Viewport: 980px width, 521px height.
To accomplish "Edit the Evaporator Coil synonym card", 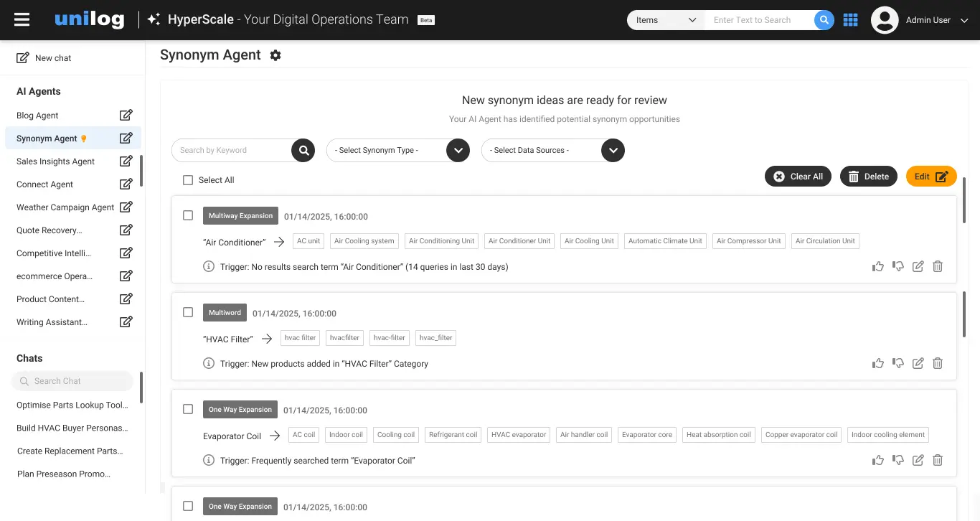I will [x=918, y=460].
